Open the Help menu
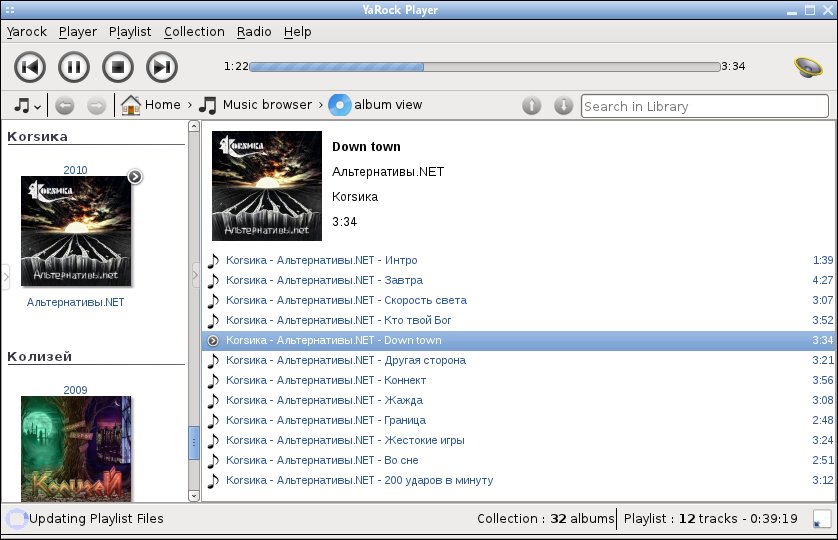838x540 pixels. (297, 32)
